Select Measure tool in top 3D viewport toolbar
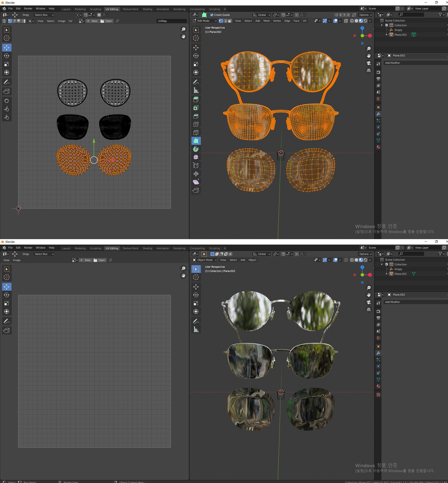Viewport: 448px width, 483px height. coord(196,90)
